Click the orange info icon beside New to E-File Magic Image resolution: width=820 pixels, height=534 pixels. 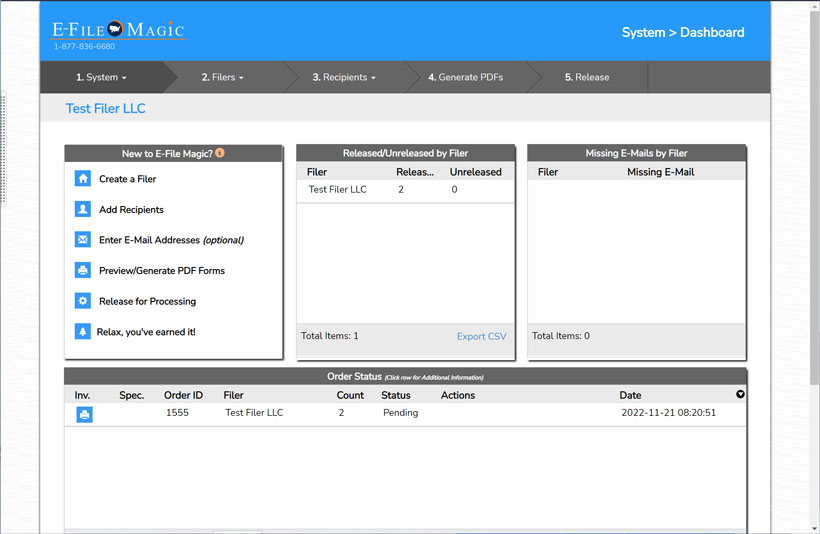click(220, 153)
